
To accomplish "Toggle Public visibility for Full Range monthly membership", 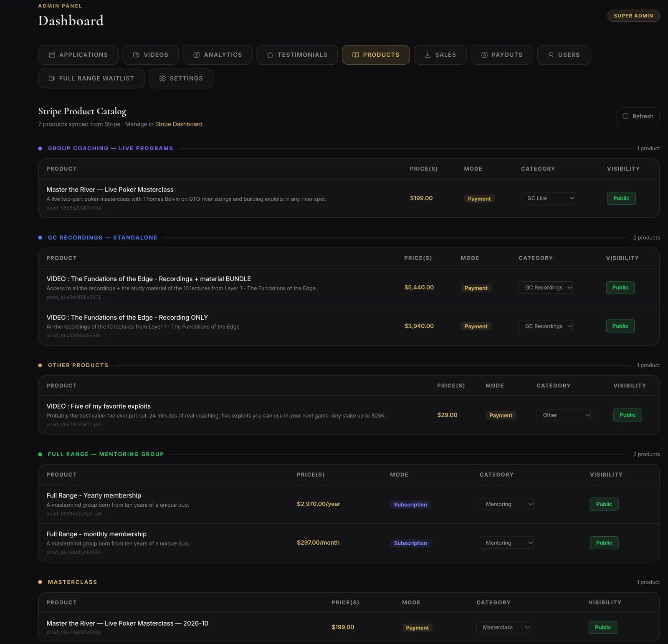I will [604, 543].
